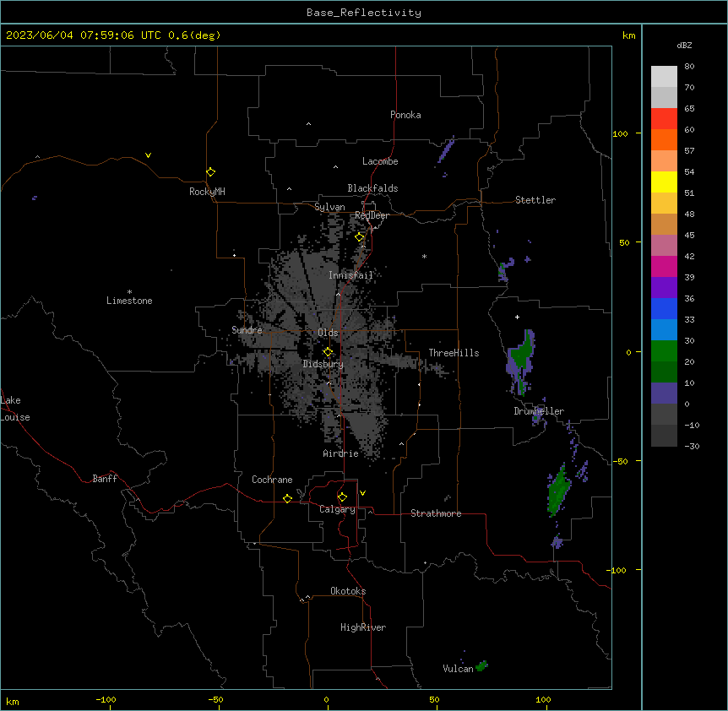The width and height of the screenshot is (728, 711).
Task: Click the Innisfail city label
Action: tap(351, 275)
